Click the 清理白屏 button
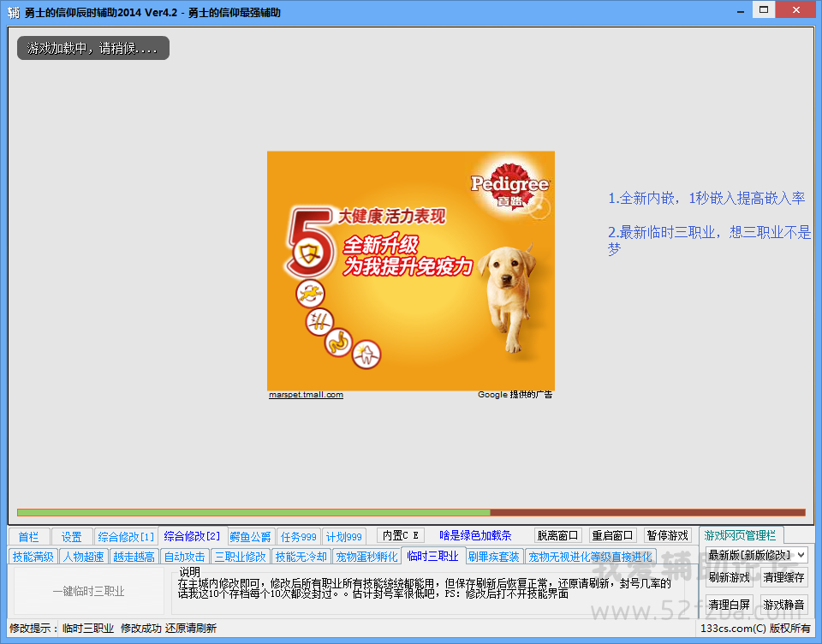The image size is (822, 644). (730, 605)
